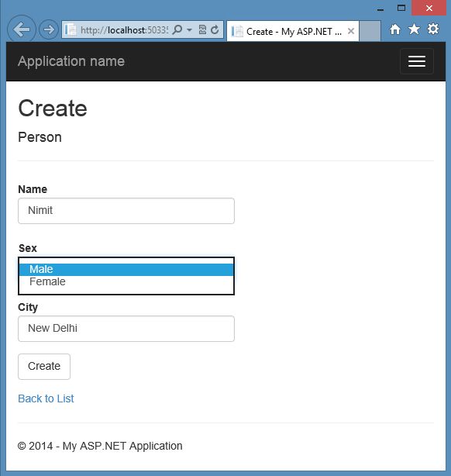This screenshot has height=476, width=451.
Task: Refresh the page with reload icon
Action: tap(215, 29)
